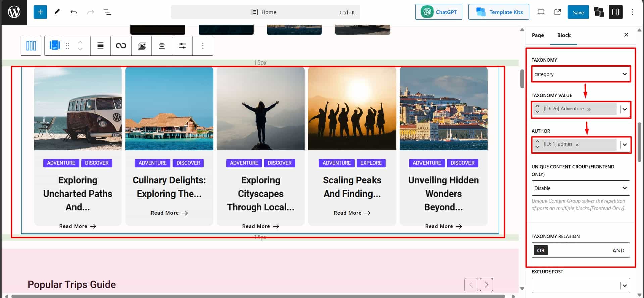This screenshot has height=298, width=644.
Task: Click the Popular Trips Guide heading
Action: tap(71, 285)
